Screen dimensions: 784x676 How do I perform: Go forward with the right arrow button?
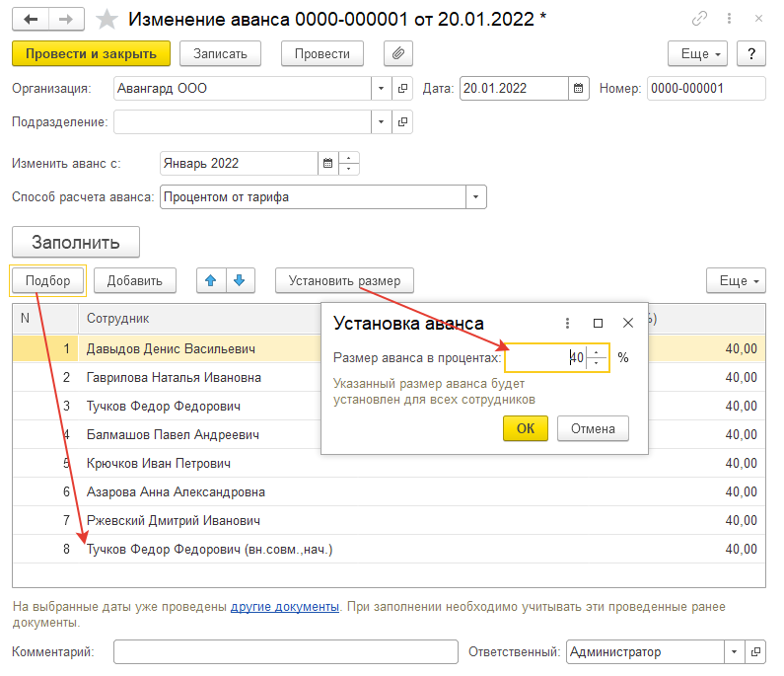tap(66, 19)
